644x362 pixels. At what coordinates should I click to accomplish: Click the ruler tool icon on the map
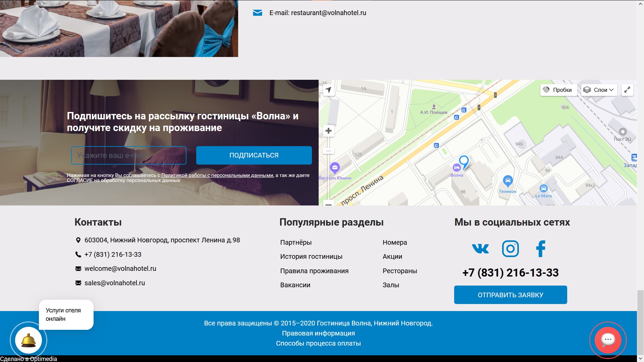tap(329, 150)
